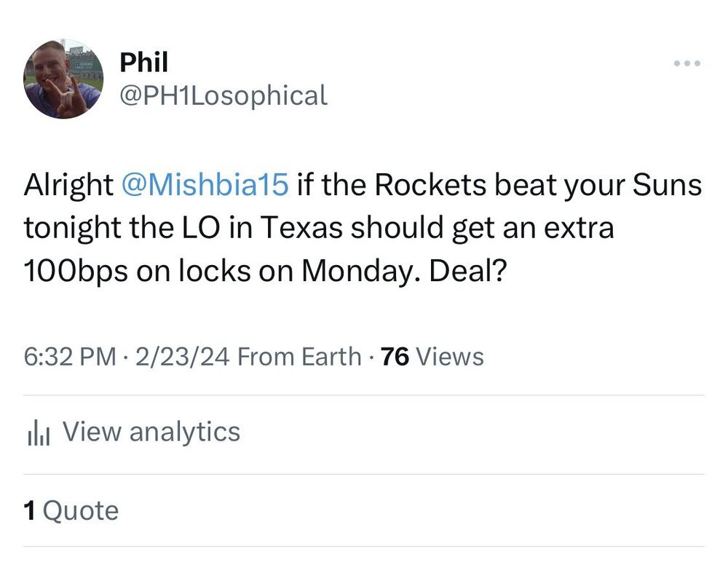The image size is (728, 565).
Task: Open the 1 Quote list
Action: click(x=71, y=510)
